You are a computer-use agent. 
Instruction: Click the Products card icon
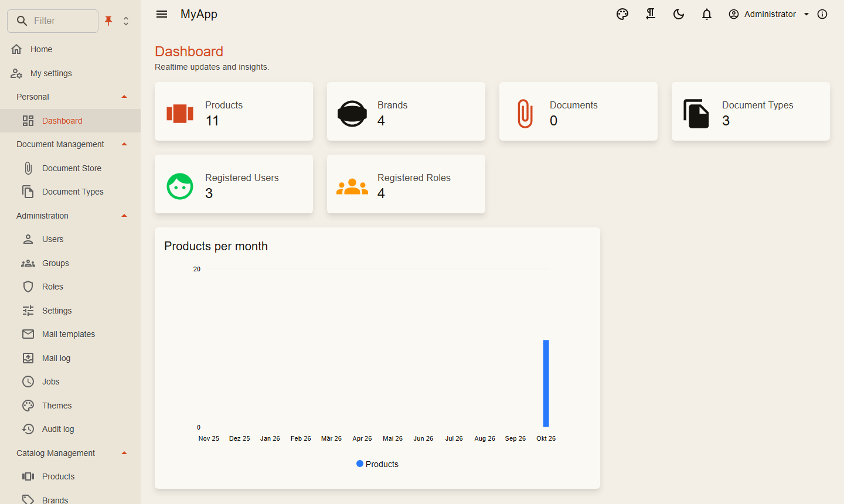[x=180, y=113]
